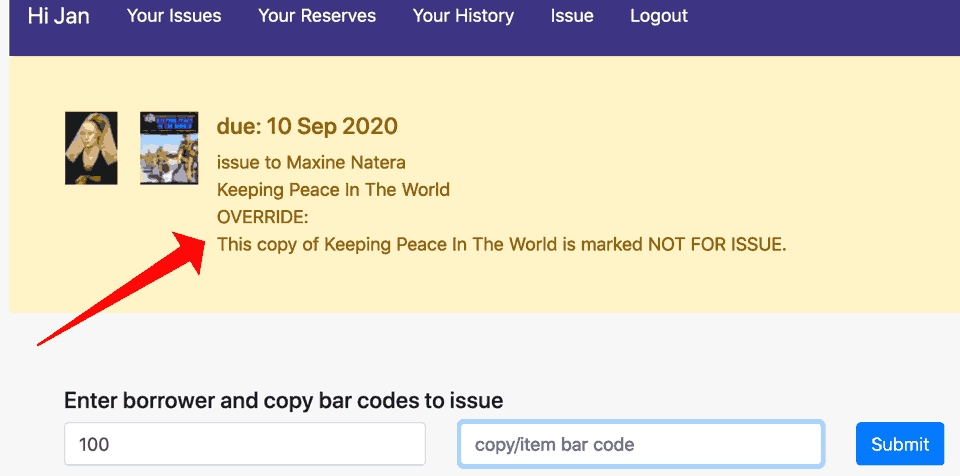Viewport: 960px width, 476px height.
Task: Open Your History in navbar
Action: tap(463, 16)
